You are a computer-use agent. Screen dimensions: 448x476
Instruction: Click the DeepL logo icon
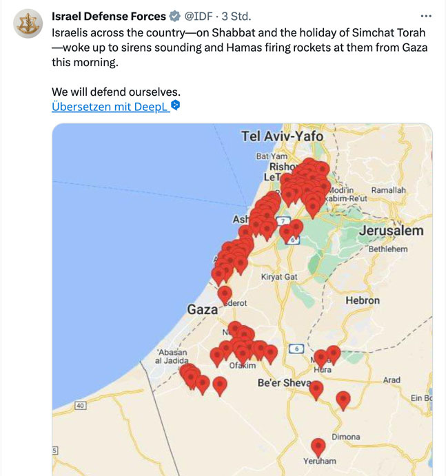pyautogui.click(x=176, y=105)
